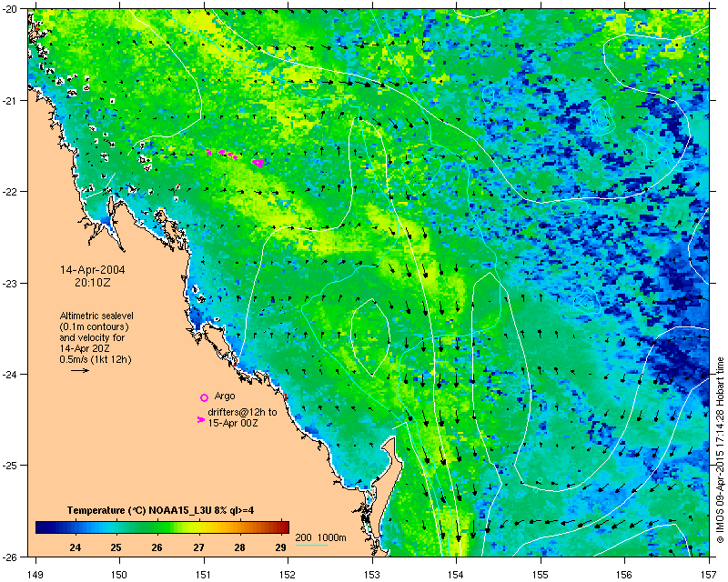Click the longitude label 149

click(x=35, y=575)
